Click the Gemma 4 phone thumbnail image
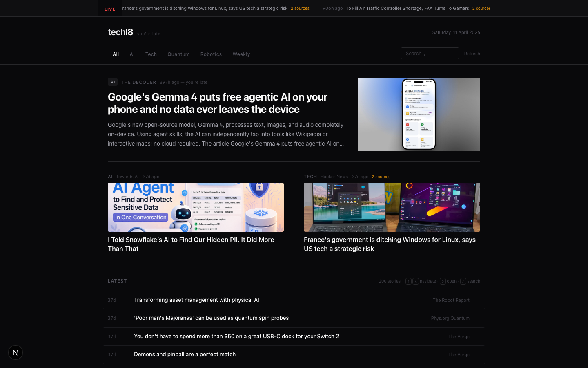 coord(419,114)
